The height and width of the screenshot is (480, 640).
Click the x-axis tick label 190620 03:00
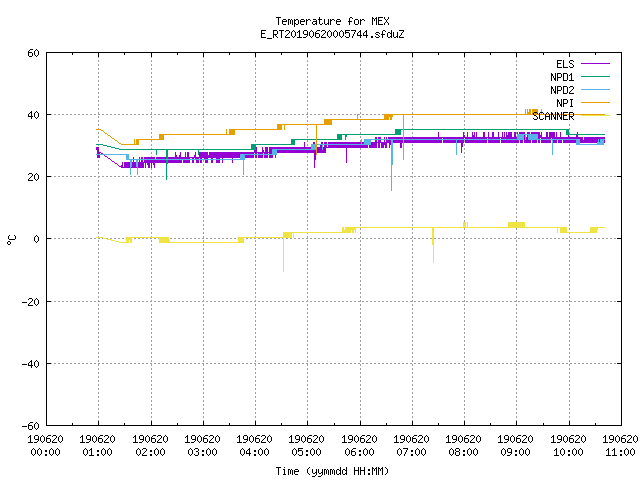click(x=202, y=446)
